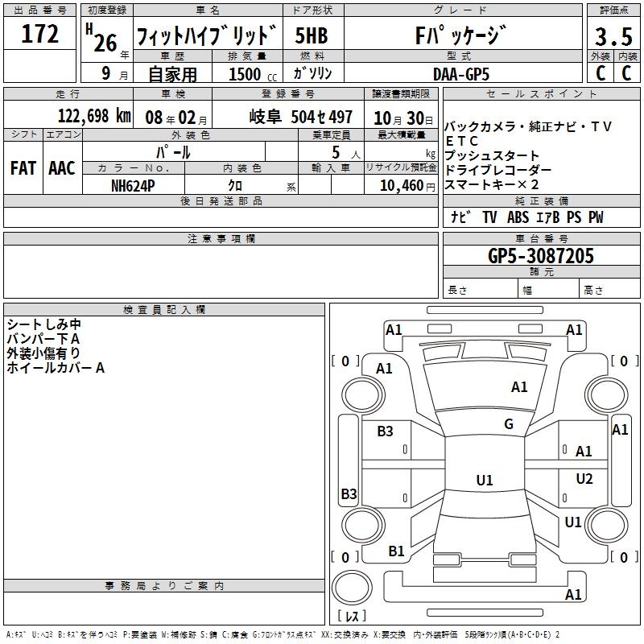
Task: Click the 高さ dimension field
Action: point(609,289)
